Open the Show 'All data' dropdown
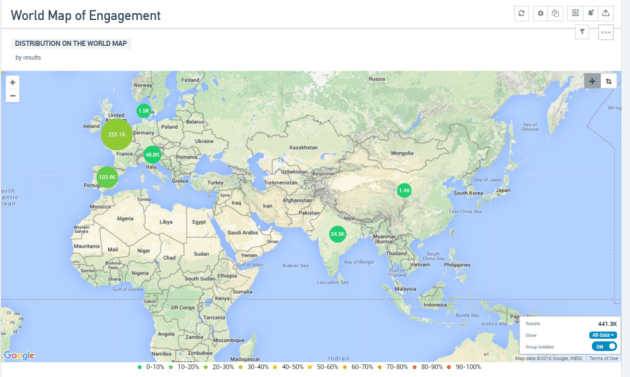This screenshot has width=630, height=377. click(603, 335)
